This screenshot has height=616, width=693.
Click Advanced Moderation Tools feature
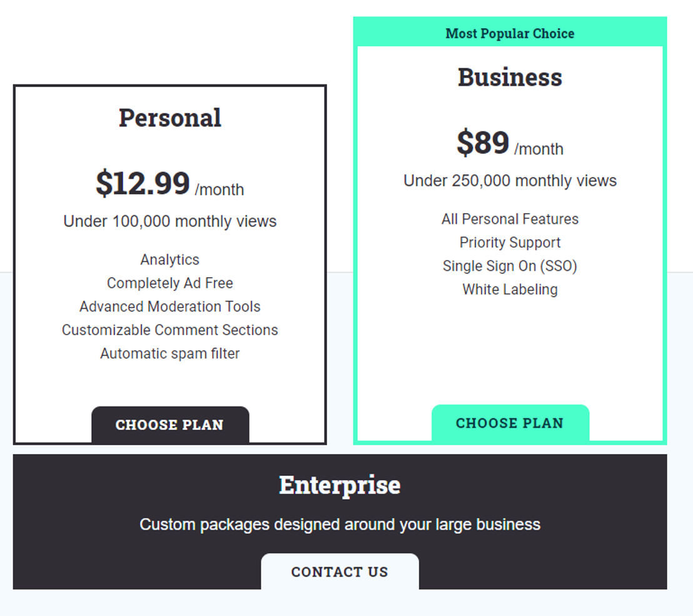(x=170, y=306)
